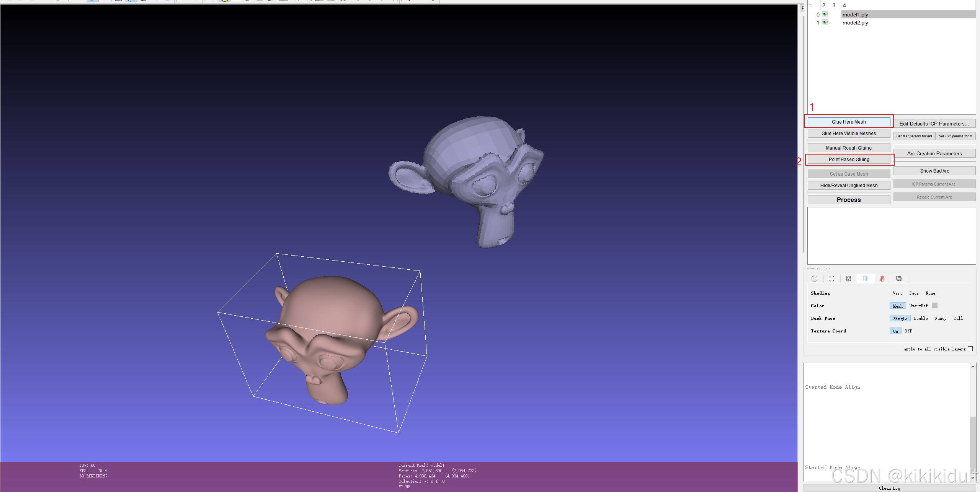Click the gray User-Def color swatch
This screenshot has height=492, width=980.
[x=934, y=306]
